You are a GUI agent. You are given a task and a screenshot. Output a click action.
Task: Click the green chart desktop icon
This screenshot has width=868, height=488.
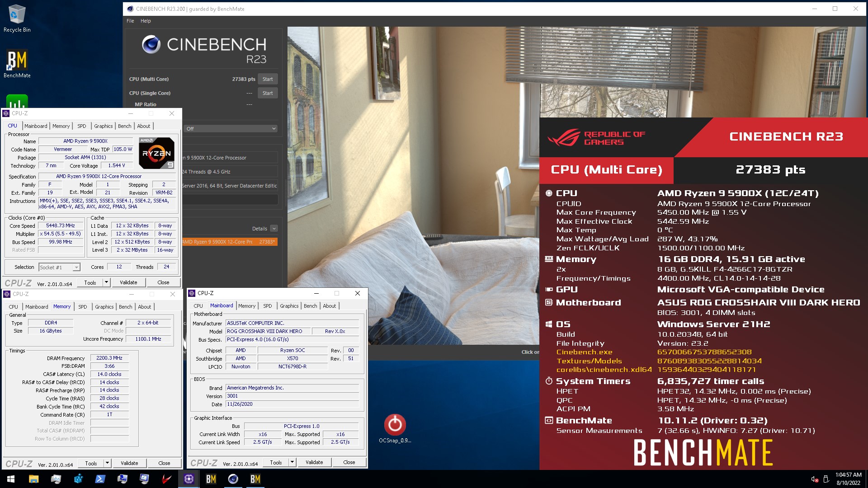click(x=17, y=102)
